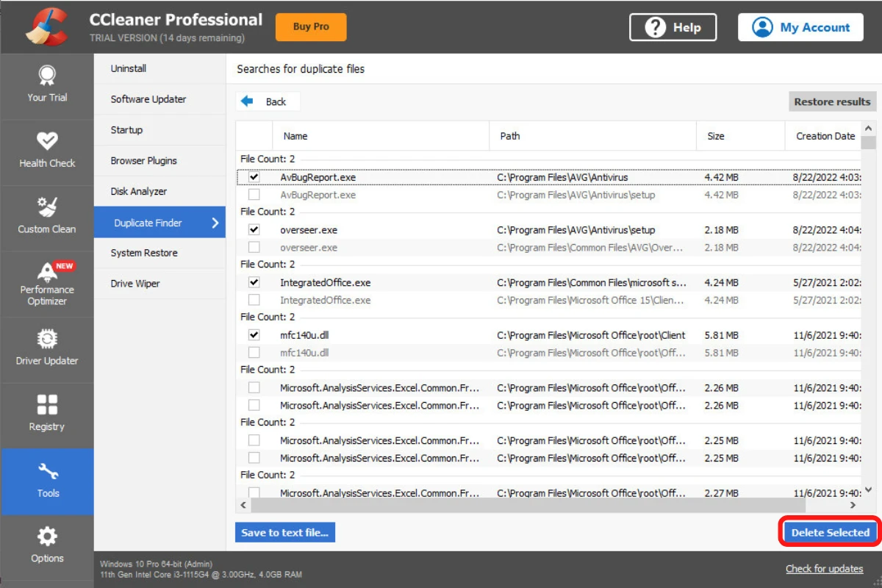
Task: Click the "TRIAL VERSION (14 days remaining)" text
Action: 167,38
